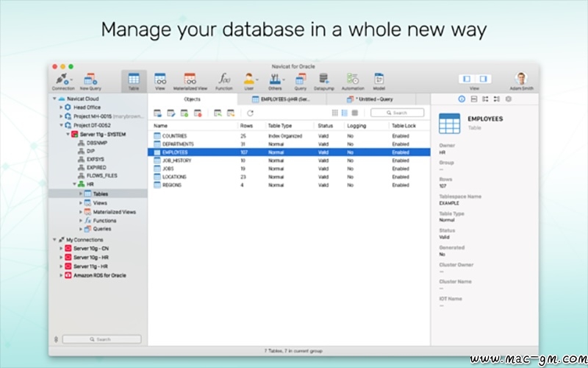Image resolution: width=588 pixels, height=368 pixels.
Task: Collapse the Navicat Cloud group
Action: tap(54, 99)
